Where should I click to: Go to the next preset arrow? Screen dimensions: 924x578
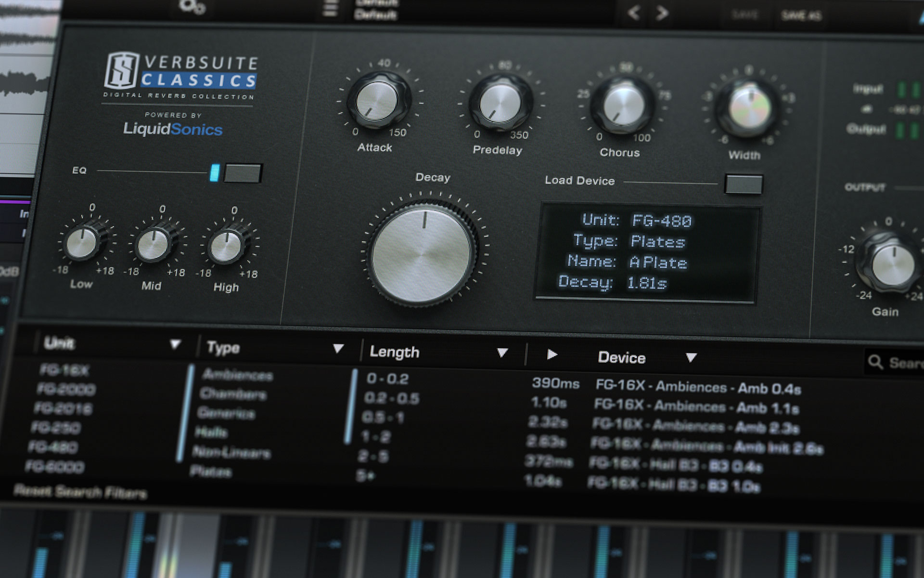(662, 13)
